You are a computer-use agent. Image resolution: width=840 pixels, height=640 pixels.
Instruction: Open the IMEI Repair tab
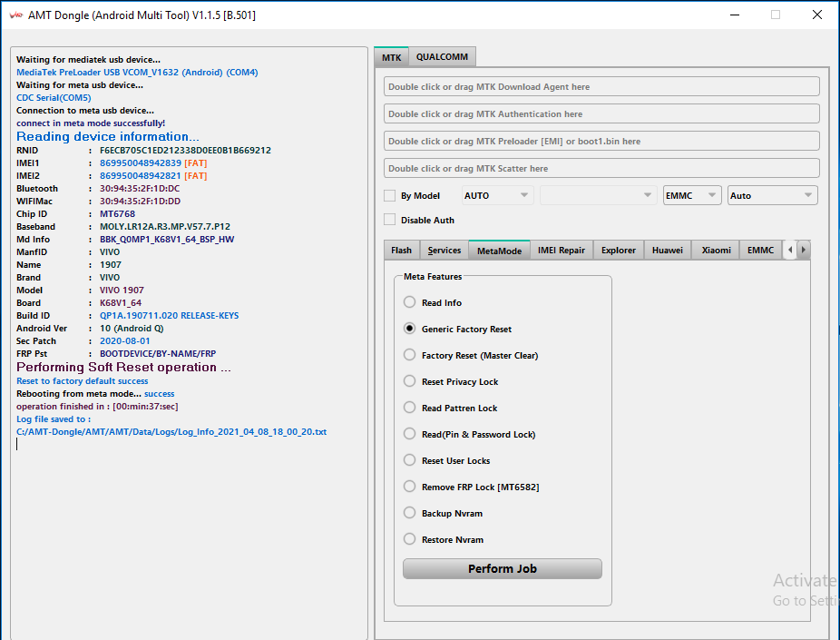562,250
